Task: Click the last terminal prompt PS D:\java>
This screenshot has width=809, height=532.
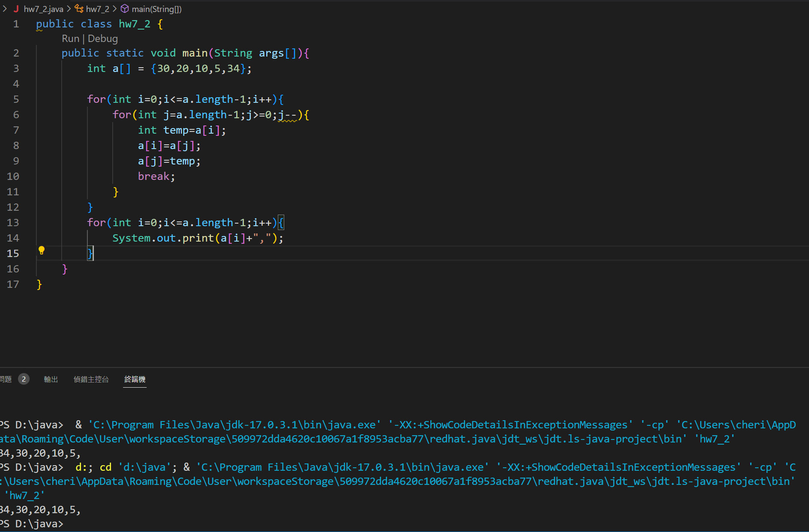Action: 32,524
